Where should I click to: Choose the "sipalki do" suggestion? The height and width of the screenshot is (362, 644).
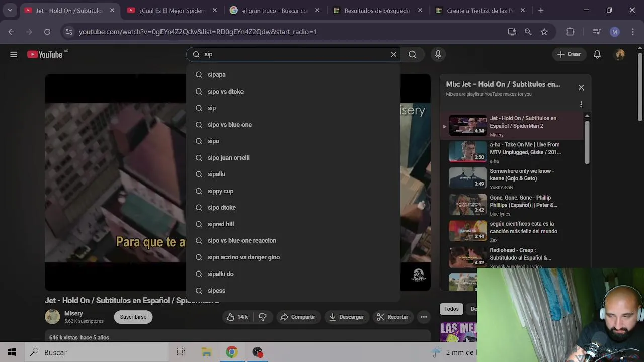293,274
